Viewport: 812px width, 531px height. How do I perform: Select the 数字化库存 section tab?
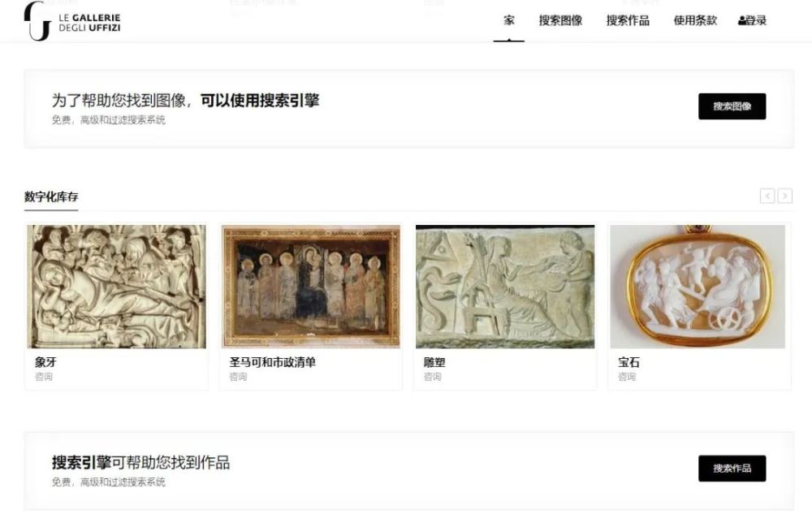(51, 196)
